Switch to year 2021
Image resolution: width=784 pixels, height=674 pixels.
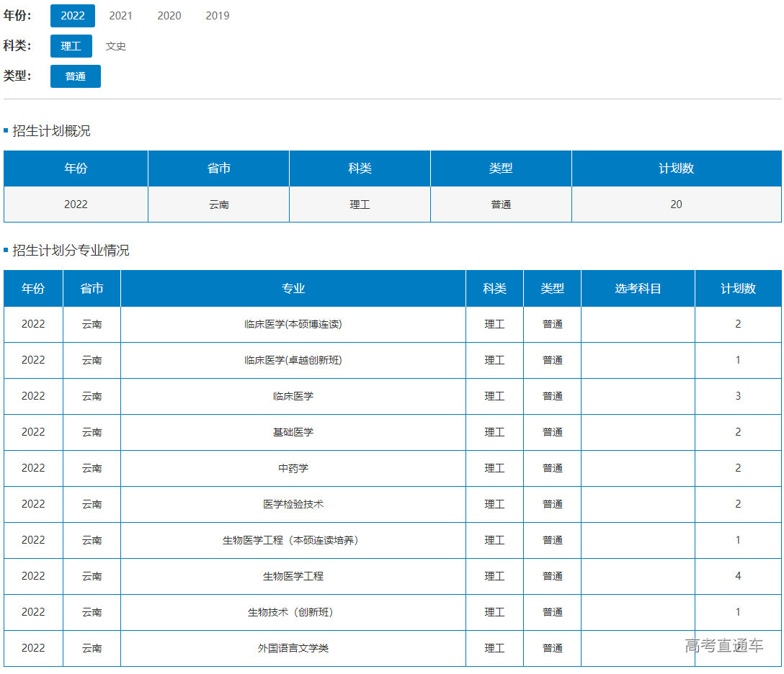120,16
